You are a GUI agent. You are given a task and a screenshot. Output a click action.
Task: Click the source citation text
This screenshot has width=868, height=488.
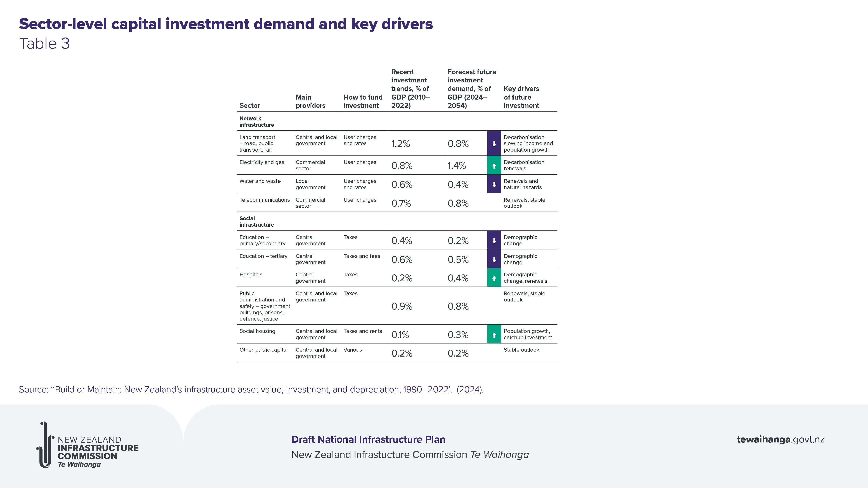(251, 390)
